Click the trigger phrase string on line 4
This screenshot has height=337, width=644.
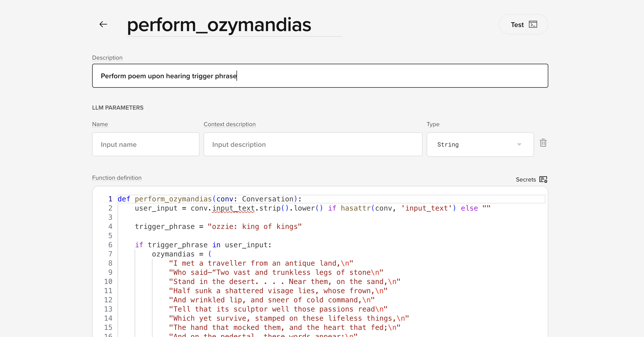click(x=254, y=227)
